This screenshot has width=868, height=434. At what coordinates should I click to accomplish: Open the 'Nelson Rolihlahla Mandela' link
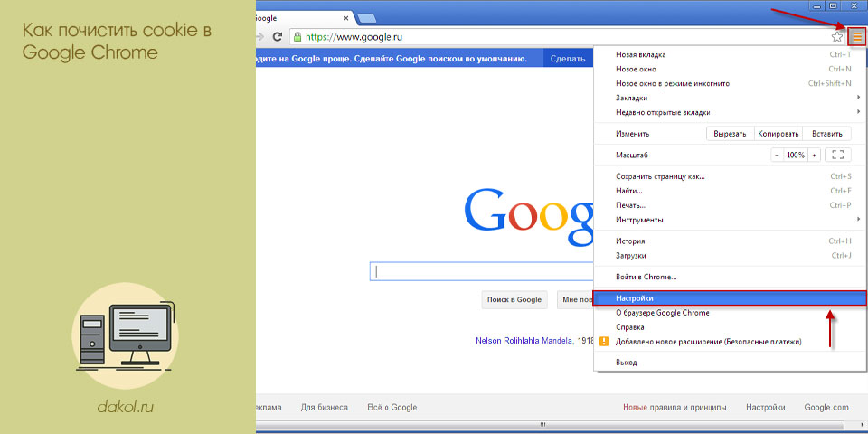(x=524, y=341)
